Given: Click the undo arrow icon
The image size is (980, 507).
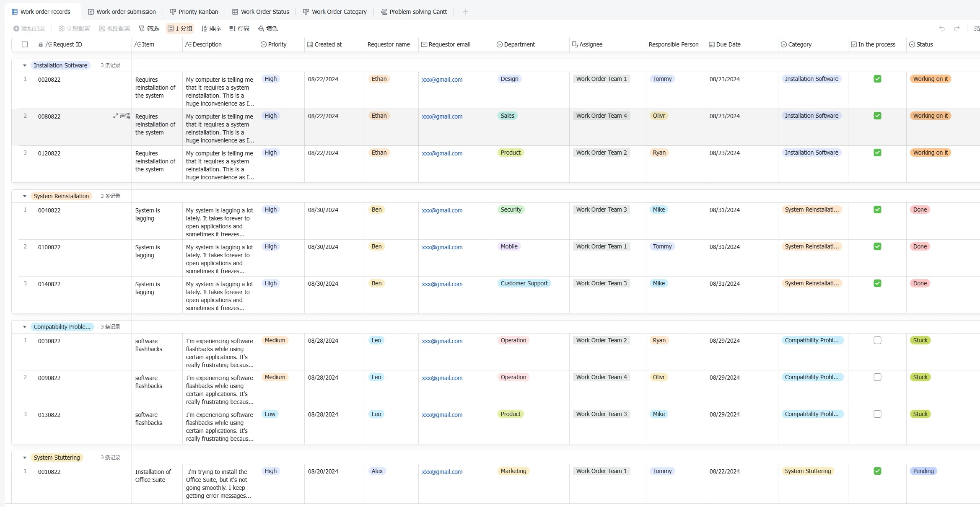Looking at the screenshot, I should [942, 28].
